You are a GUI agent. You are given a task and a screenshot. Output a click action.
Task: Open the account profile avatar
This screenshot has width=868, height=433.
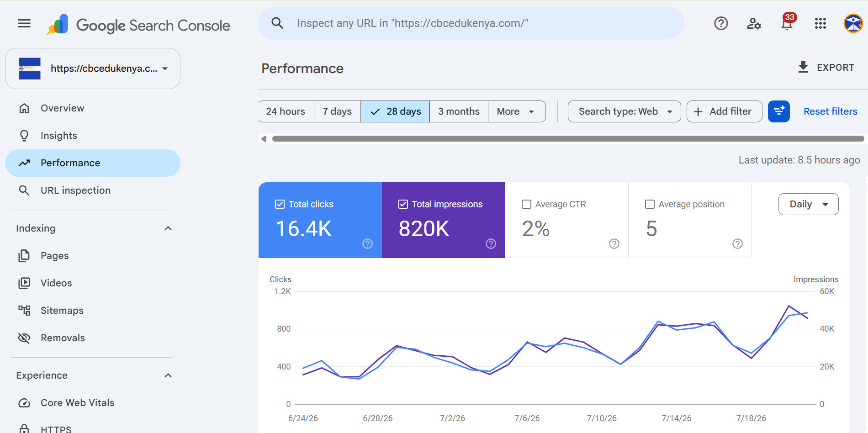(853, 23)
